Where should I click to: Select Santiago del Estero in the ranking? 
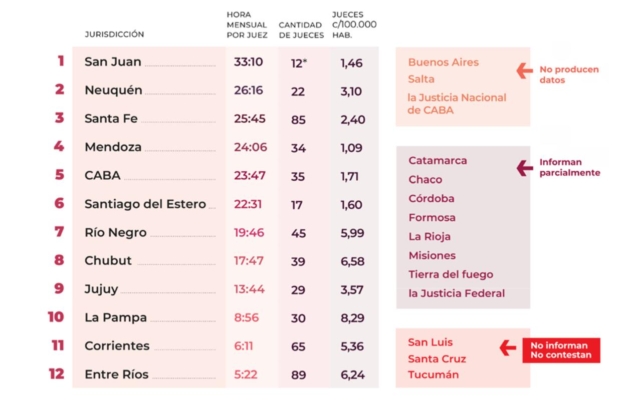click(x=145, y=204)
